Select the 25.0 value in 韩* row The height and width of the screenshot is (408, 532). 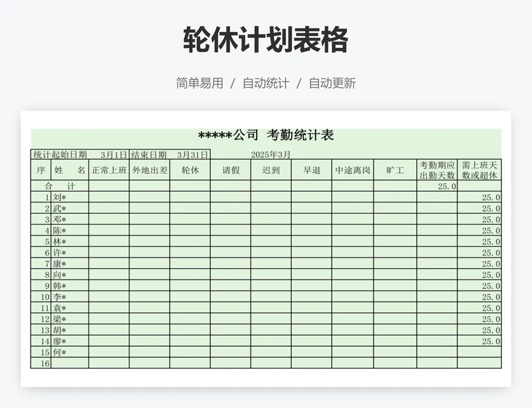coord(479,286)
